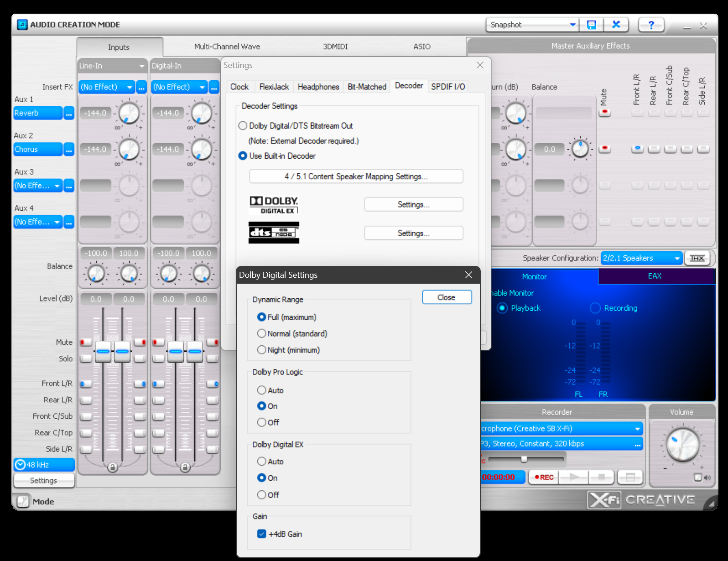Open recording format options ellipsis
This screenshot has height=561, width=728.
click(637, 444)
